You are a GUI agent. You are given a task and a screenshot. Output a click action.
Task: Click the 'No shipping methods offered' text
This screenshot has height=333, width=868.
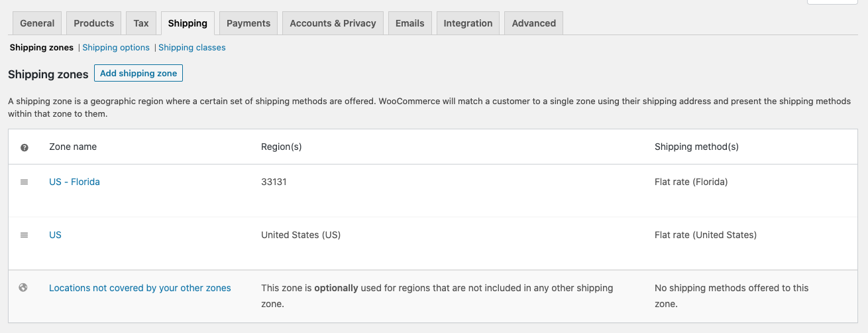click(x=732, y=296)
